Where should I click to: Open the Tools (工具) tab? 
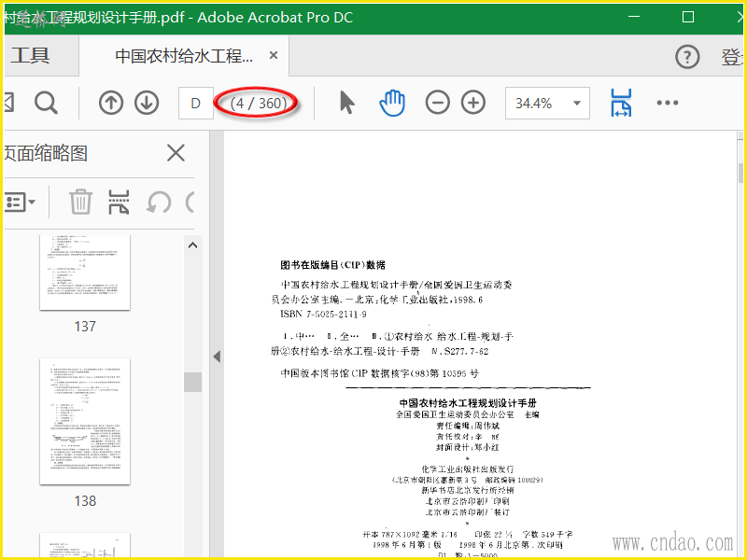[x=30, y=56]
